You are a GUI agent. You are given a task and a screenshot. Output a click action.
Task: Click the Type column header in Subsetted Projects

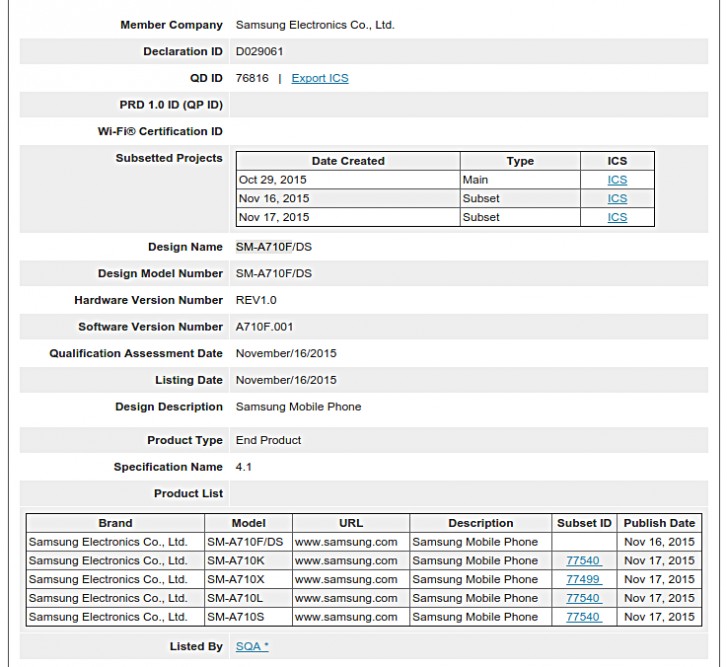point(520,161)
